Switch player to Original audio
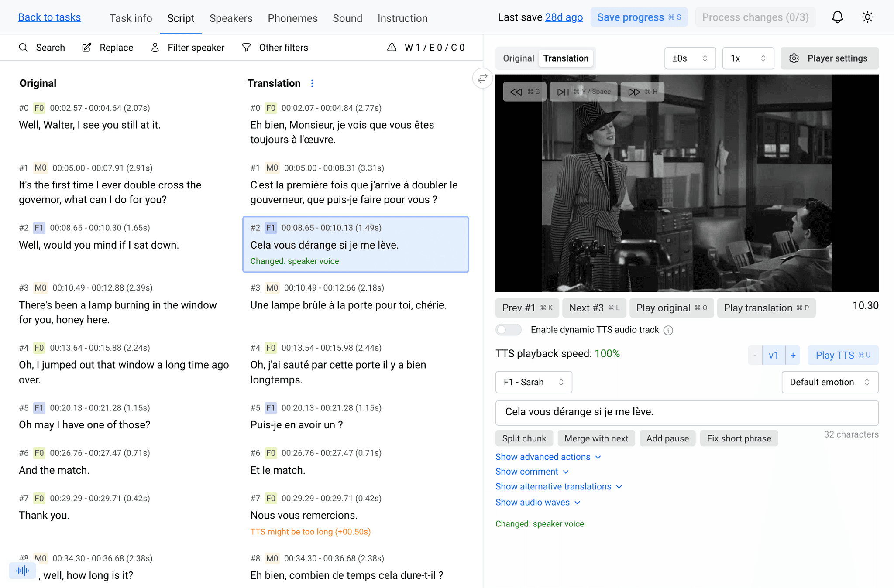The width and height of the screenshot is (894, 588). pos(518,58)
